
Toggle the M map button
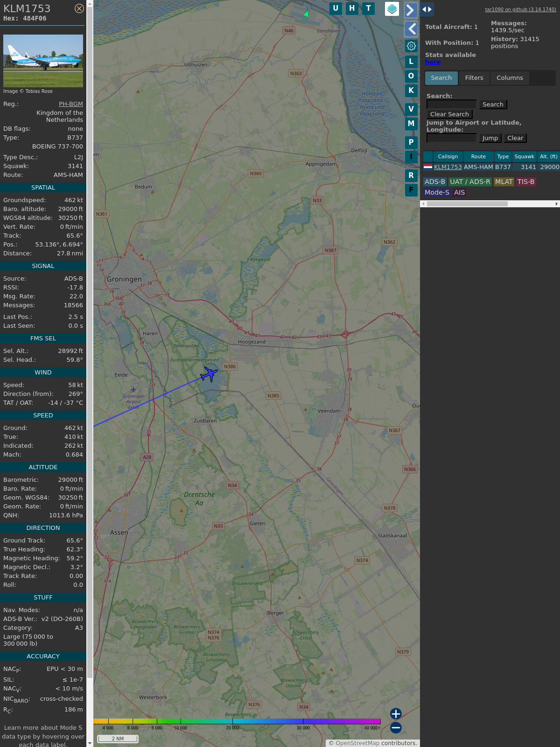[411, 124]
